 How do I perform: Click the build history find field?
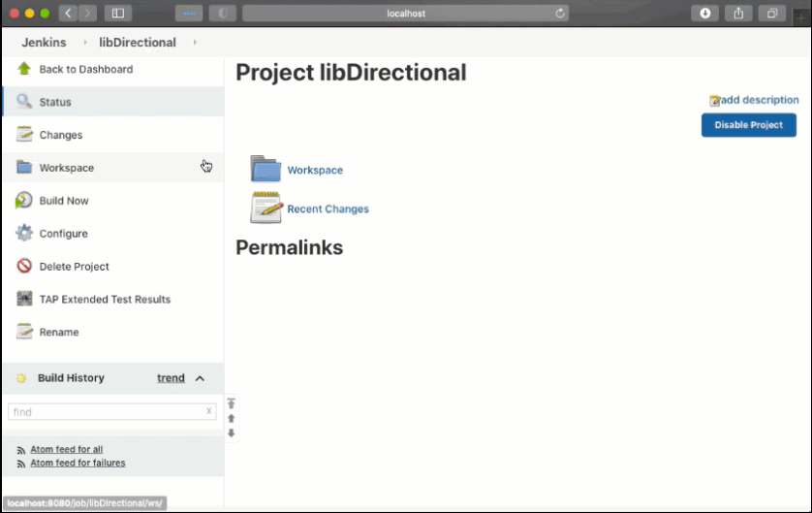point(105,412)
